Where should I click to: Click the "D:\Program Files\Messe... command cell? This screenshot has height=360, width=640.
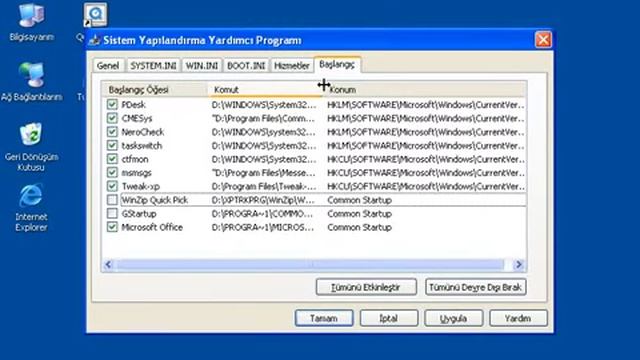[x=263, y=173]
